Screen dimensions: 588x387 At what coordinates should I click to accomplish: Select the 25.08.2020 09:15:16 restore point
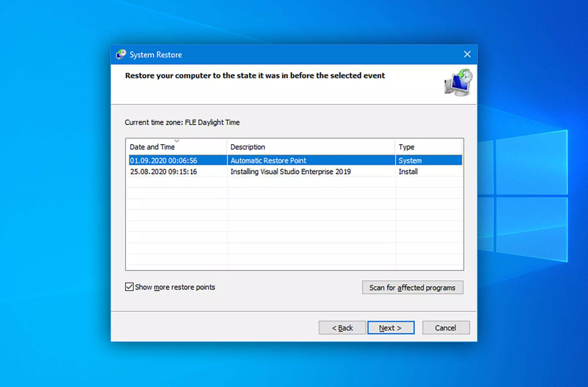coord(295,171)
